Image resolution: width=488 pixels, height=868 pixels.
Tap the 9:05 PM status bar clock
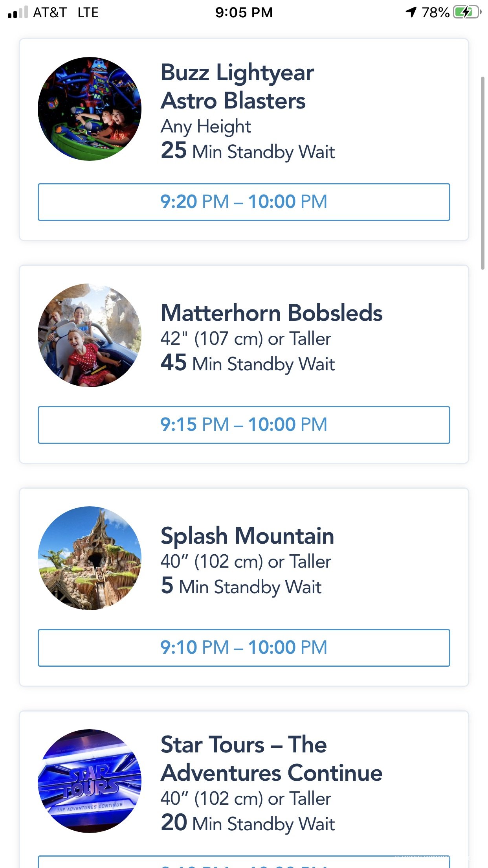point(244,13)
